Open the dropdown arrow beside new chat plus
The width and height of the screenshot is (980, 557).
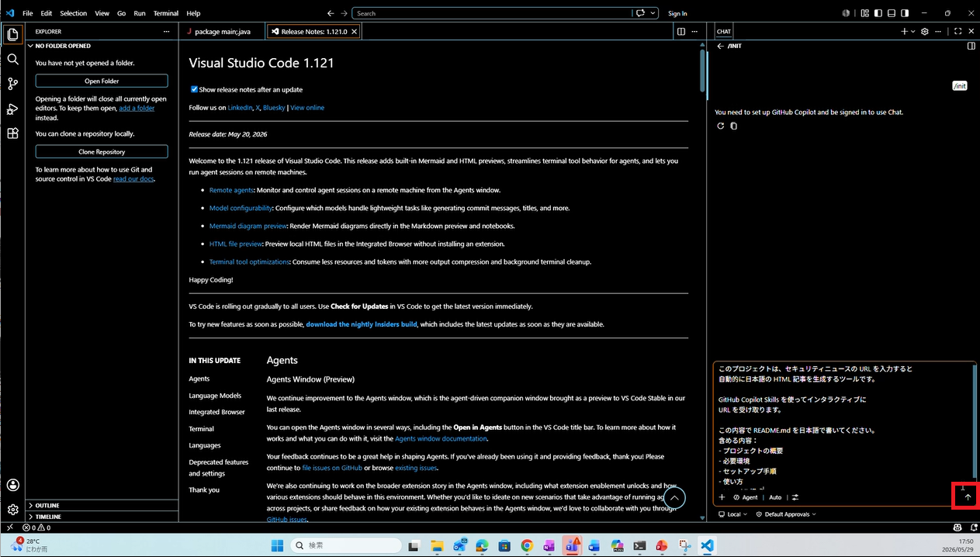[913, 32]
